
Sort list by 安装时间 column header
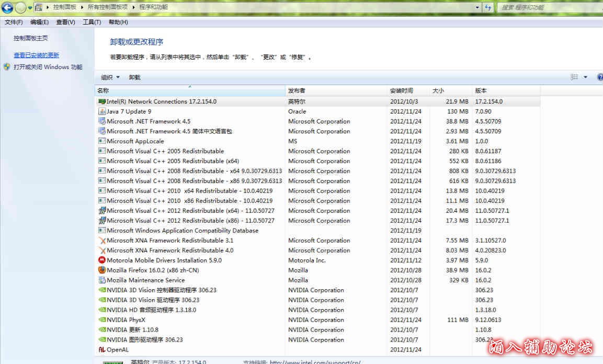pos(402,90)
